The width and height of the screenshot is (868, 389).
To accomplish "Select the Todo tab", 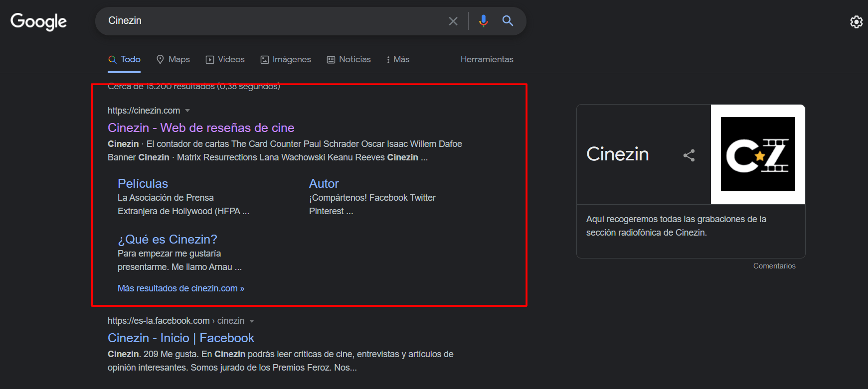I will coord(125,59).
